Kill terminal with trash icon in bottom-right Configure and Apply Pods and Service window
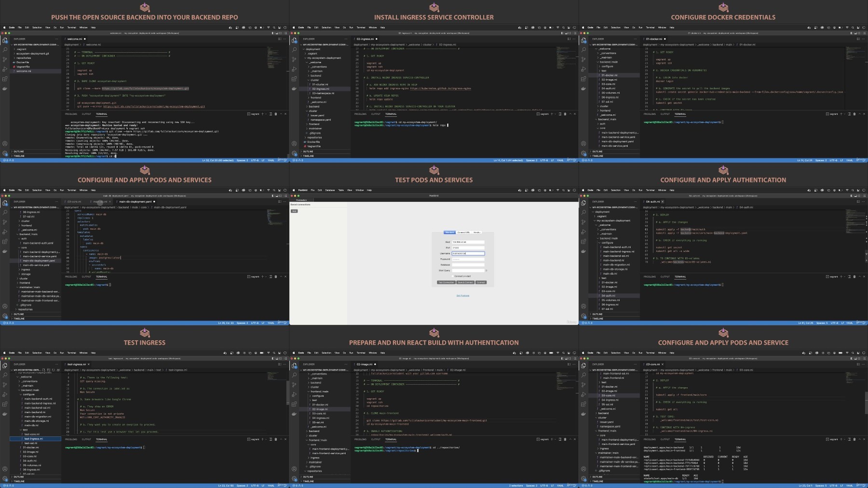Viewport: 868px width, 488px height. (854, 439)
